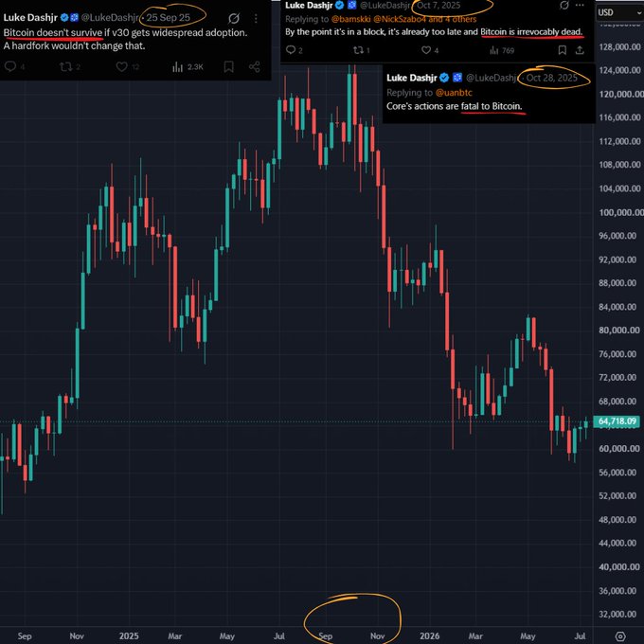Share the 25 Sep 25 tweet
Viewport: 644px width, 644px height.
(x=254, y=66)
